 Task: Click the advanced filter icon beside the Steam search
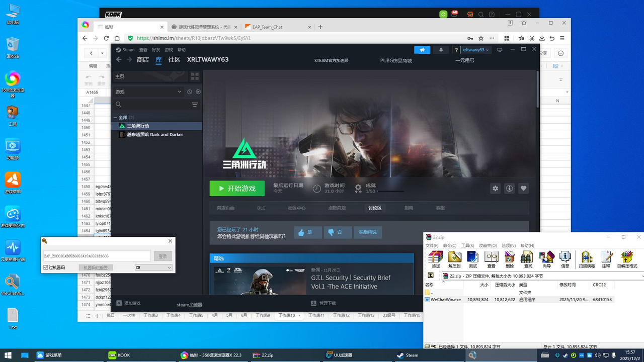[x=195, y=105]
